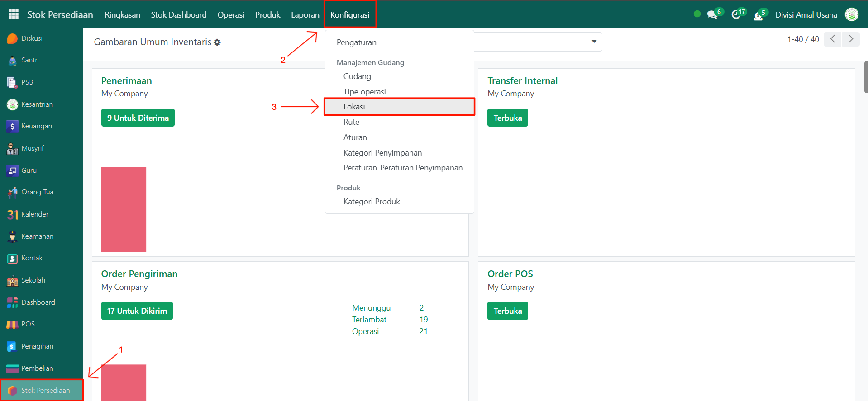Open the Laporan menu dropdown
The width and height of the screenshot is (868, 401).
(305, 14)
